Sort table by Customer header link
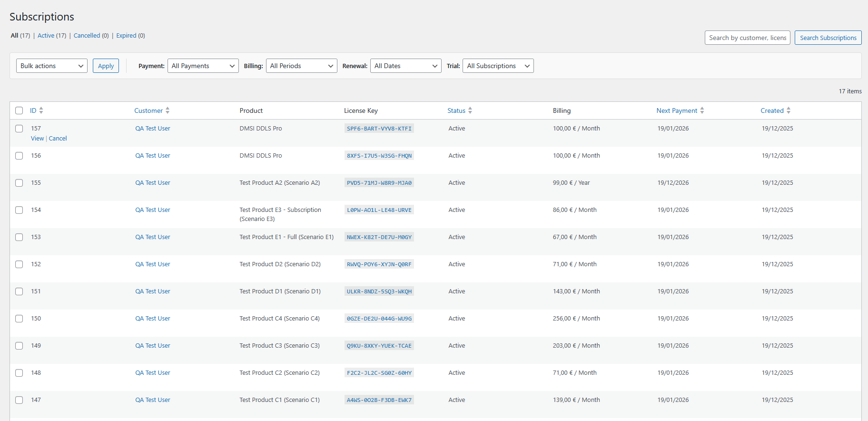The height and width of the screenshot is (421, 868). (148, 110)
